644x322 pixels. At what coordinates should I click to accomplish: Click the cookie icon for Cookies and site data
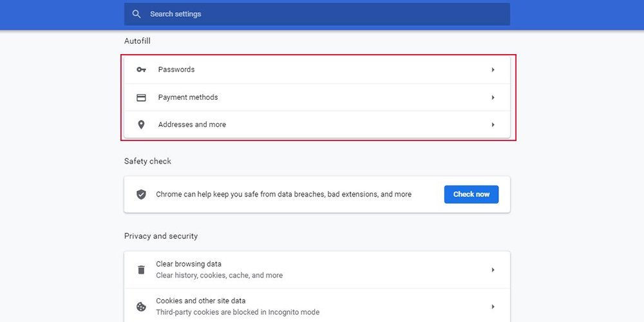click(141, 307)
